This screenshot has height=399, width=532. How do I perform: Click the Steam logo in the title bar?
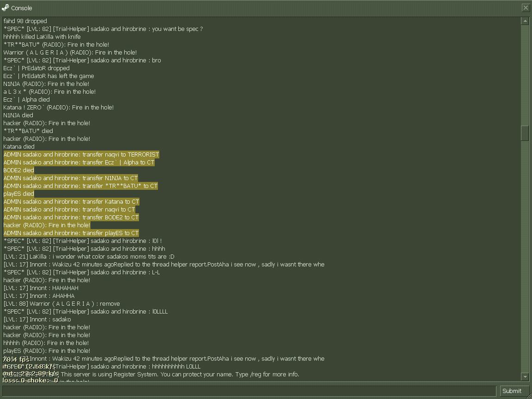click(x=6, y=8)
